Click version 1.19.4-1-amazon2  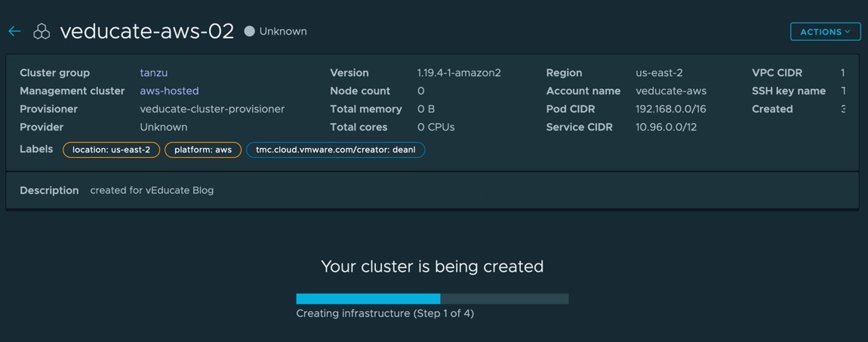click(x=459, y=72)
